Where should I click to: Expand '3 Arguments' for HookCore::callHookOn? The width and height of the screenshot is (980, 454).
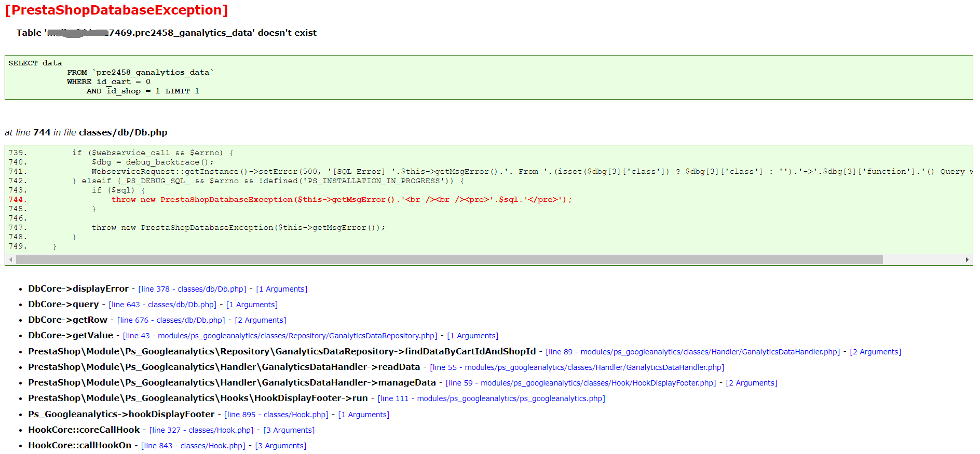[x=281, y=446]
